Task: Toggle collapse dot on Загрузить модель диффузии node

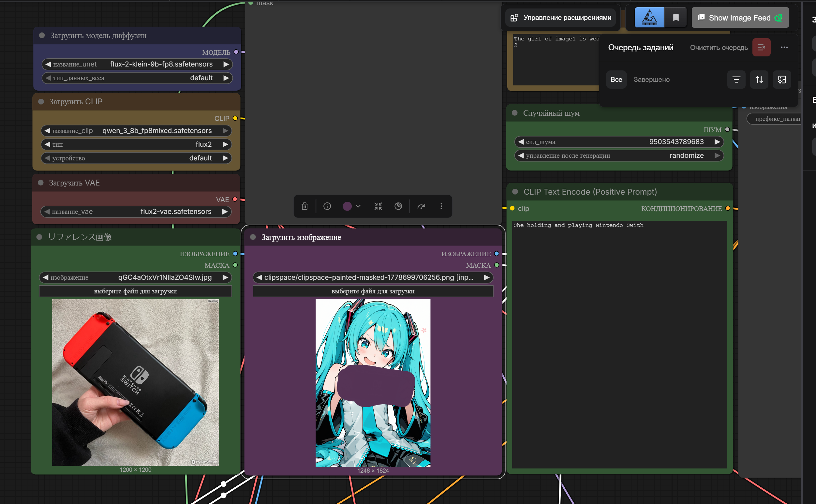Action: click(42, 35)
